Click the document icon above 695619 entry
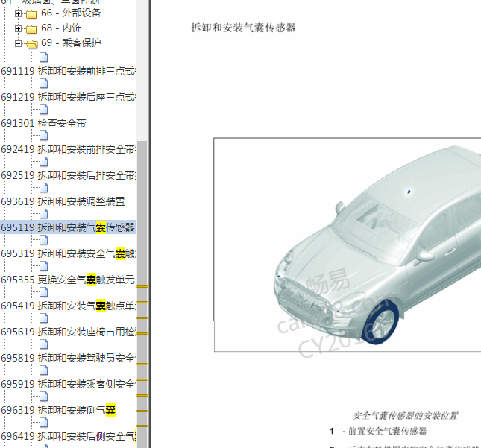This screenshot has height=448, width=481. pos(44,318)
